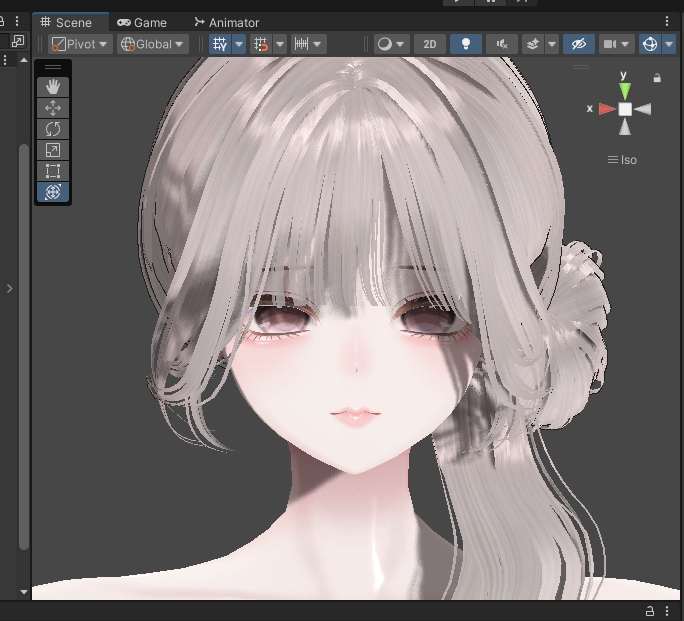The image size is (684, 621).
Task: Toggle hidden objects visibility eye icon
Action: click(x=579, y=44)
